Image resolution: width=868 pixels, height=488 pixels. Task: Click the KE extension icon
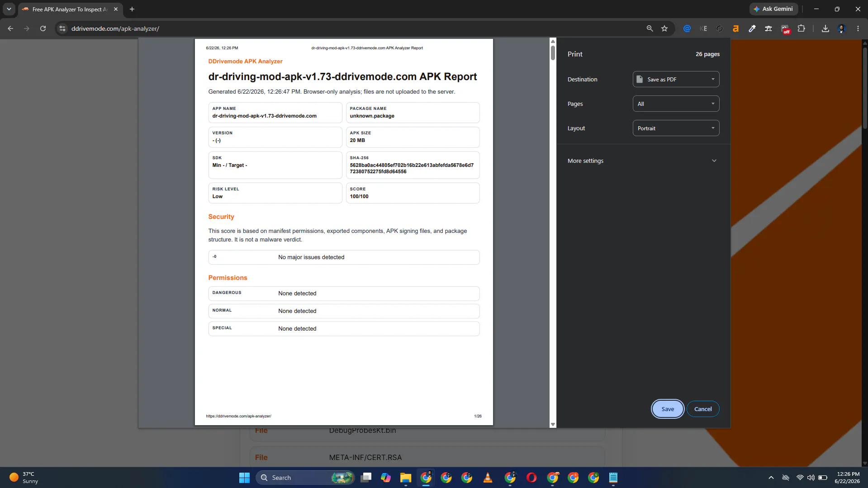point(703,28)
